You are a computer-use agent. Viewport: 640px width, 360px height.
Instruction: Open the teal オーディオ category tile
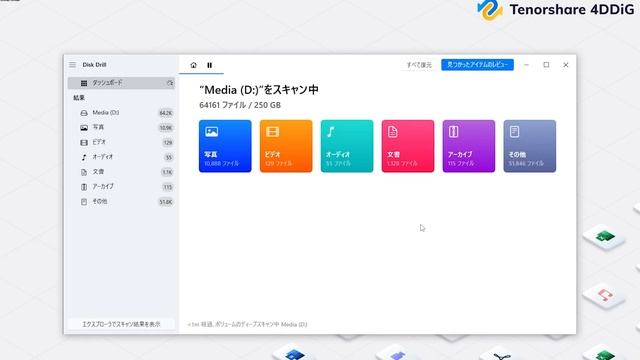(347, 146)
